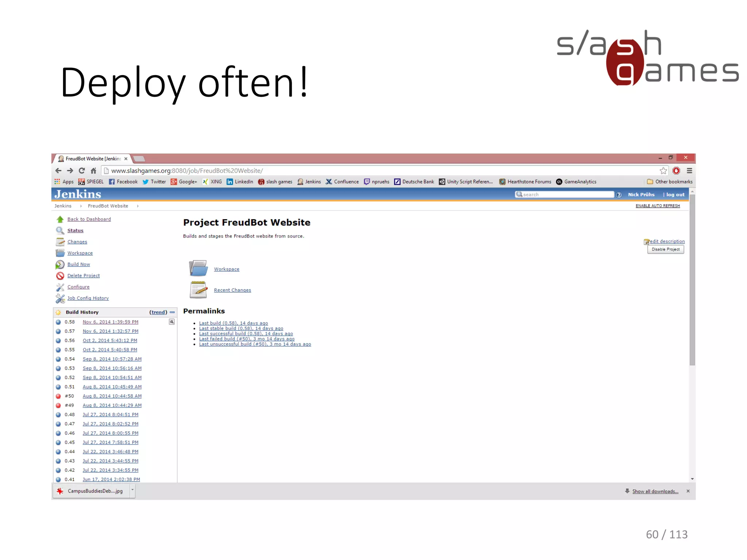The image size is (747, 560).
Task: Open the CampusBuddiesDeb...jpg download item
Action: coord(91,491)
